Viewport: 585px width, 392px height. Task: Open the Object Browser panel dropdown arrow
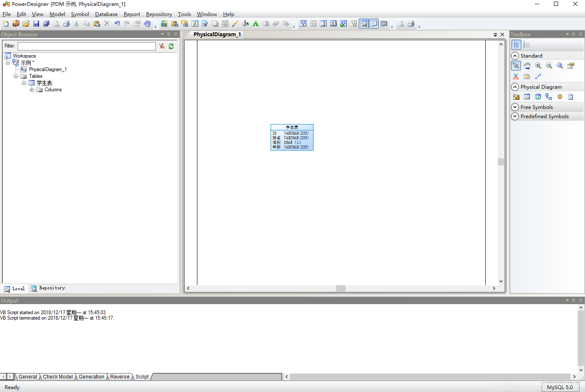[162, 34]
